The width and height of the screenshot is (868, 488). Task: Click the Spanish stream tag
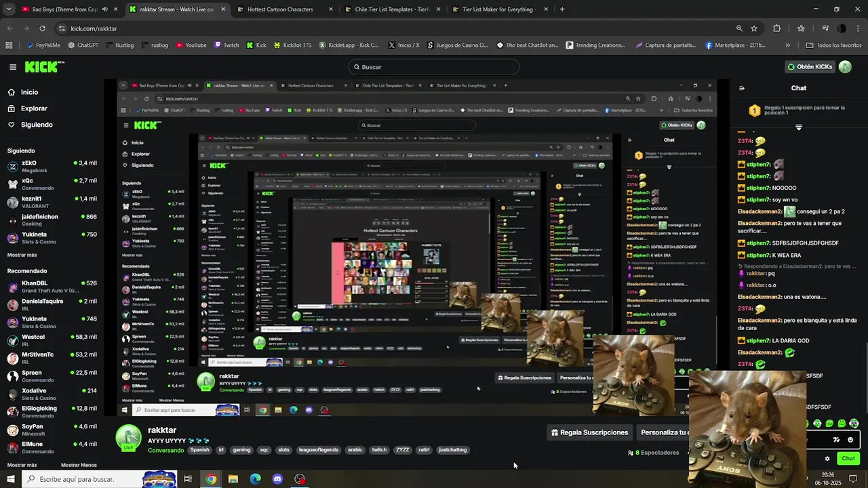pyautogui.click(x=199, y=450)
